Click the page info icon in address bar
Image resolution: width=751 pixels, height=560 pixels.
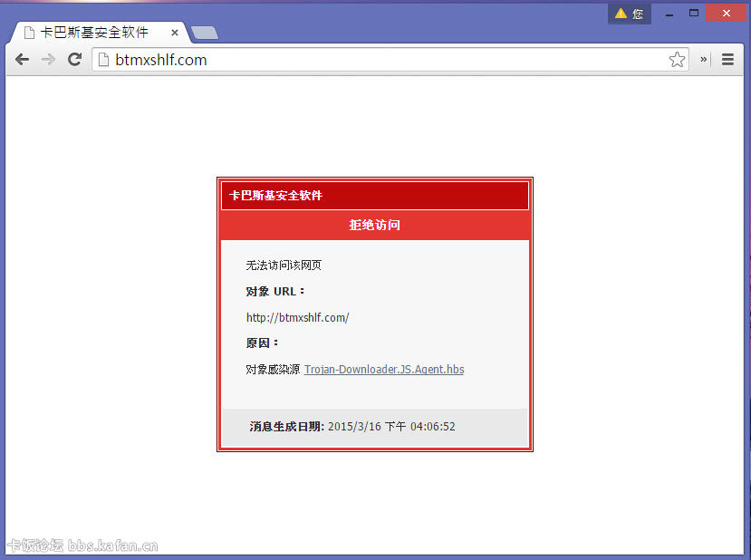(x=104, y=60)
